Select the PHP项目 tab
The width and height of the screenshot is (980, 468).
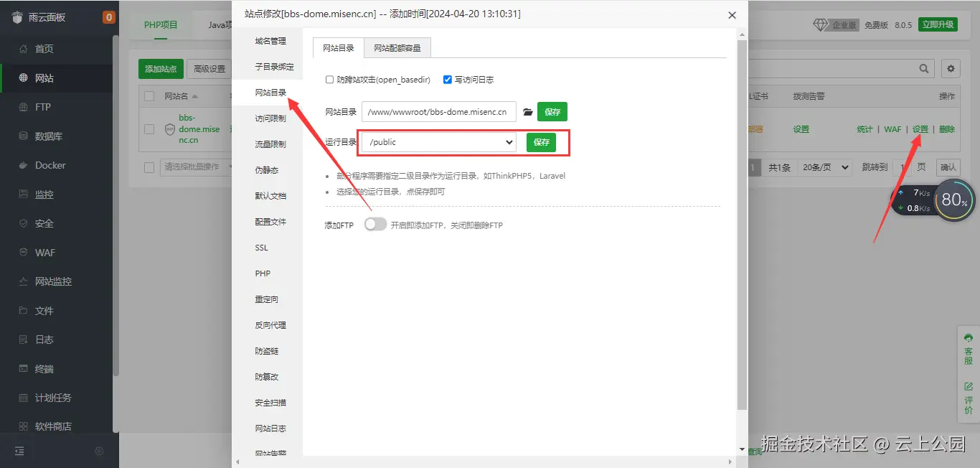point(161,24)
